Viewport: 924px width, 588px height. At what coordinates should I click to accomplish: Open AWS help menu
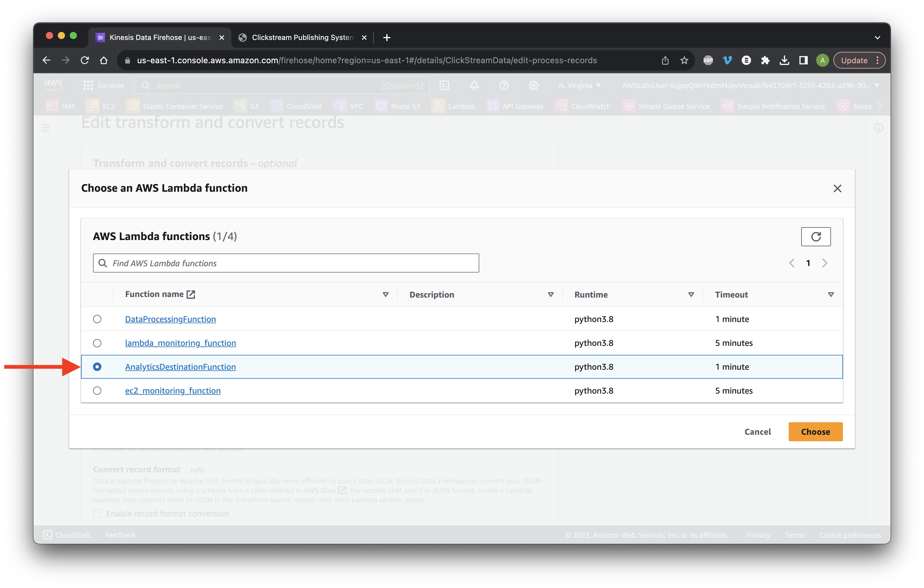504,86
